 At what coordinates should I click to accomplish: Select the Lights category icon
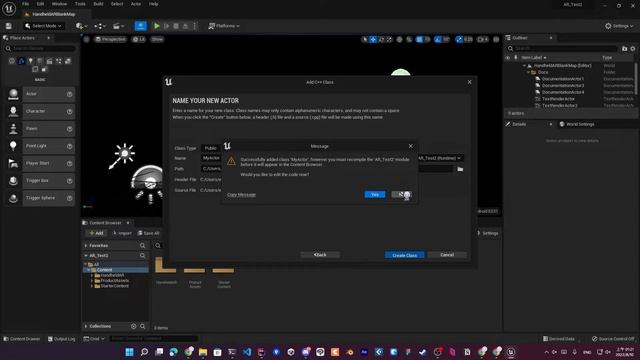tap(30, 61)
